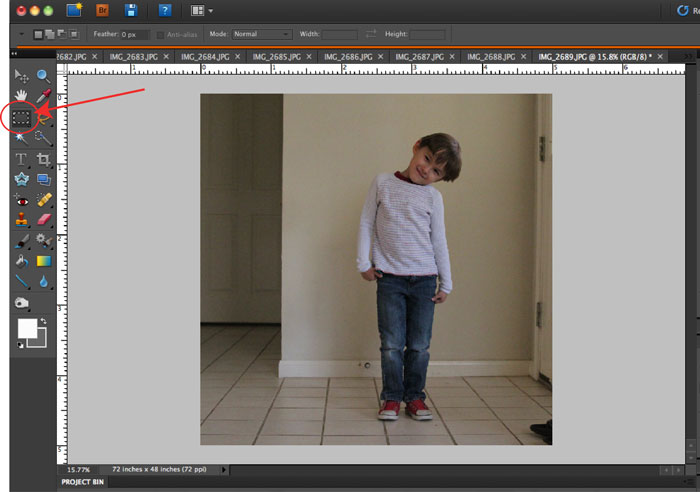Image resolution: width=700 pixels, height=492 pixels.
Task: Select the active IMG_2689.JPG tab
Action: (x=595, y=57)
